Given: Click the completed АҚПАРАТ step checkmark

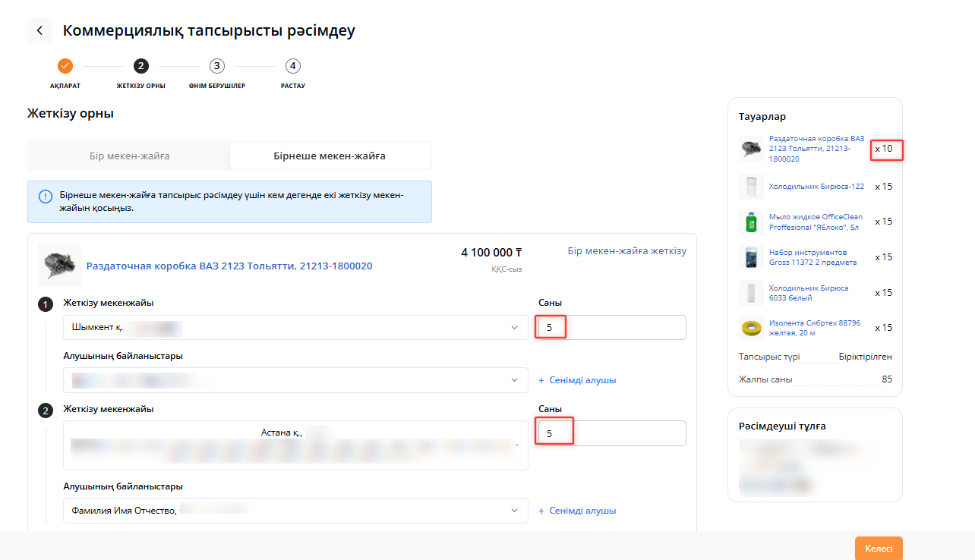Looking at the screenshot, I should click(65, 66).
